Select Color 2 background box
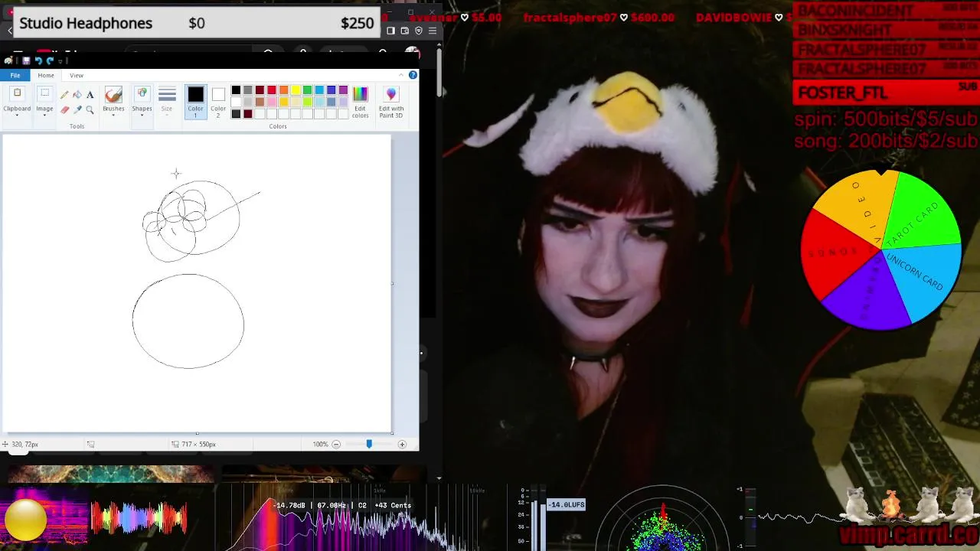The width and height of the screenshot is (980, 551). 218,101
